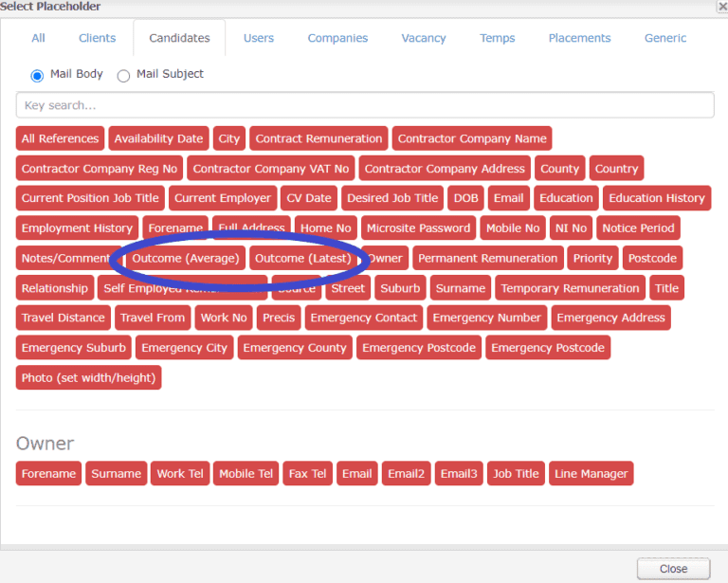The width and height of the screenshot is (728, 583).
Task: Add the Temporary Remuneration placeholder
Action: pos(570,288)
